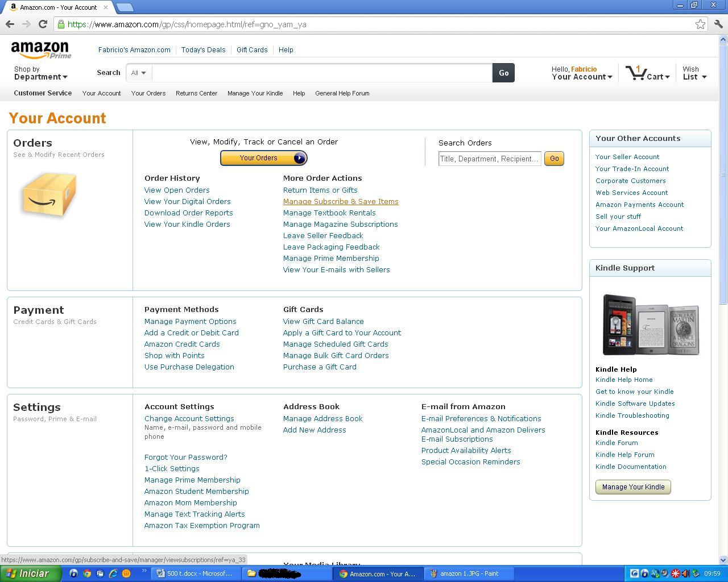The height and width of the screenshot is (582, 728).
Task: Click the browser reload icon
Action: 43,24
